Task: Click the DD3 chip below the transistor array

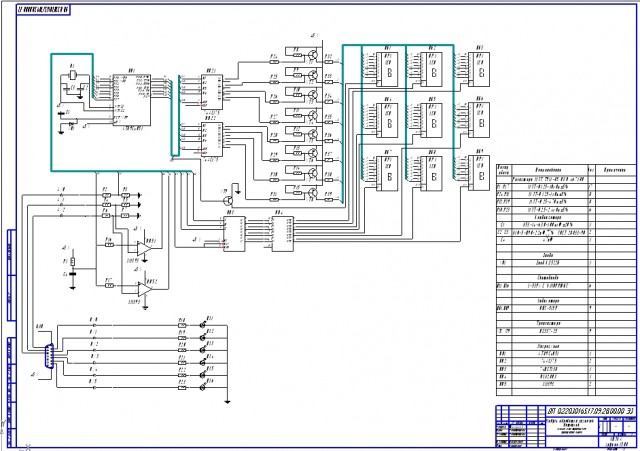Action: click(x=234, y=233)
